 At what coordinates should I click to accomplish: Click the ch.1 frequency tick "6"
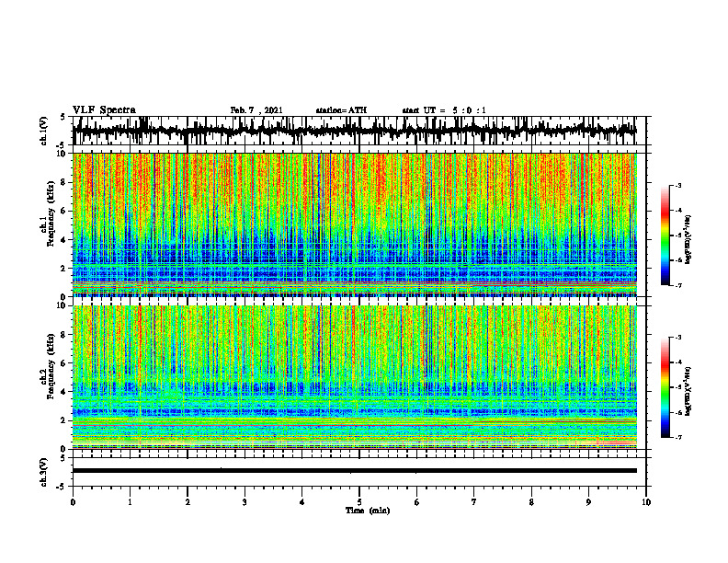(63, 212)
